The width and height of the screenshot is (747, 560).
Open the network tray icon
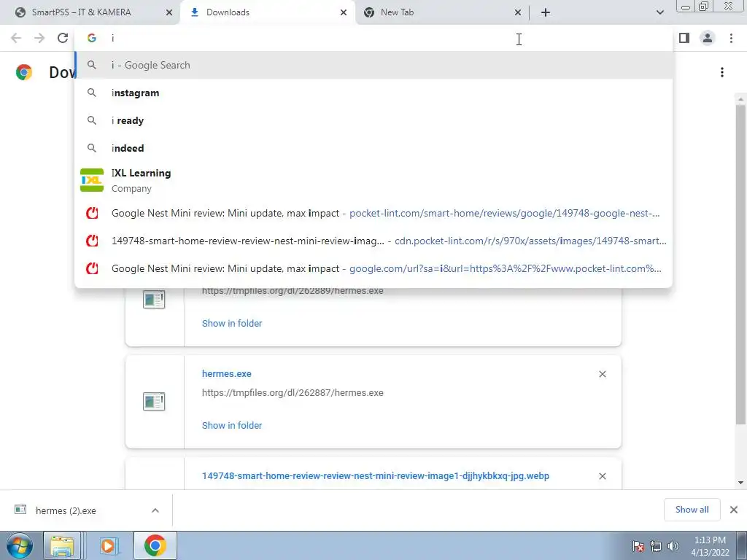pyautogui.click(x=656, y=546)
